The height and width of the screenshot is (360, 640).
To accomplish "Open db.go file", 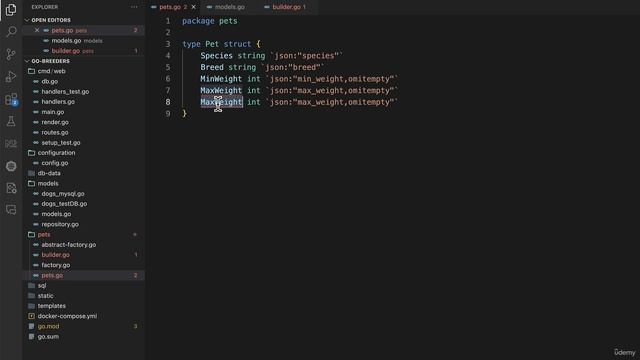I will point(49,81).
